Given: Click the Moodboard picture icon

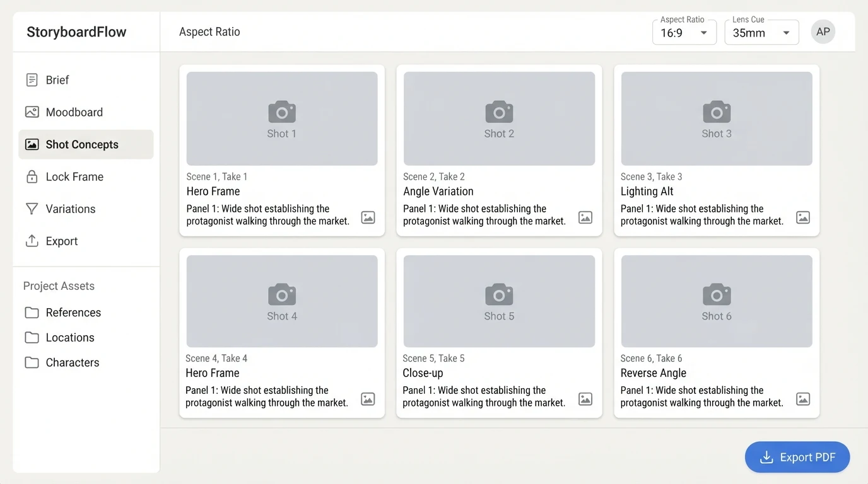Looking at the screenshot, I should point(32,112).
